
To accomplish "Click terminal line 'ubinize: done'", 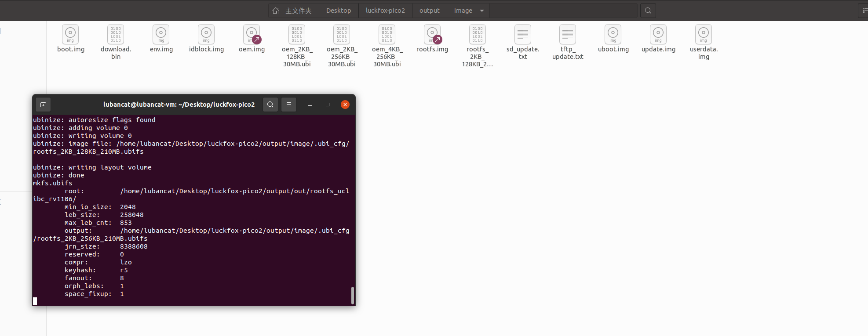I will click(58, 175).
